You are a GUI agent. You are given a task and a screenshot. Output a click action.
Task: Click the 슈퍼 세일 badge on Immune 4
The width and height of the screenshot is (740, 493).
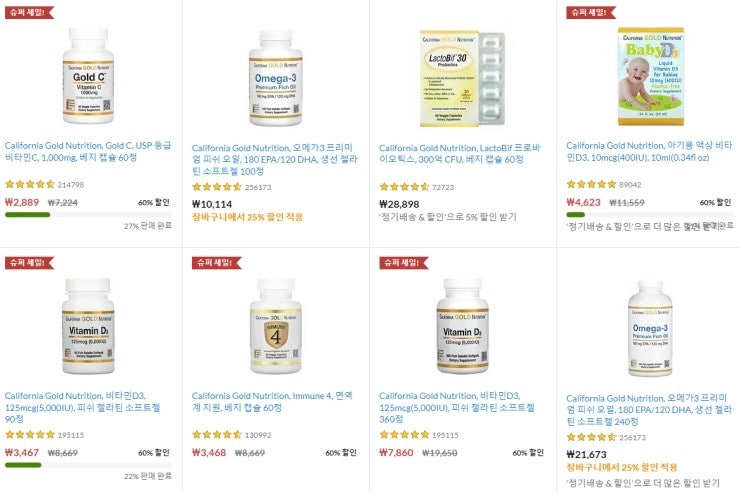pos(216,263)
